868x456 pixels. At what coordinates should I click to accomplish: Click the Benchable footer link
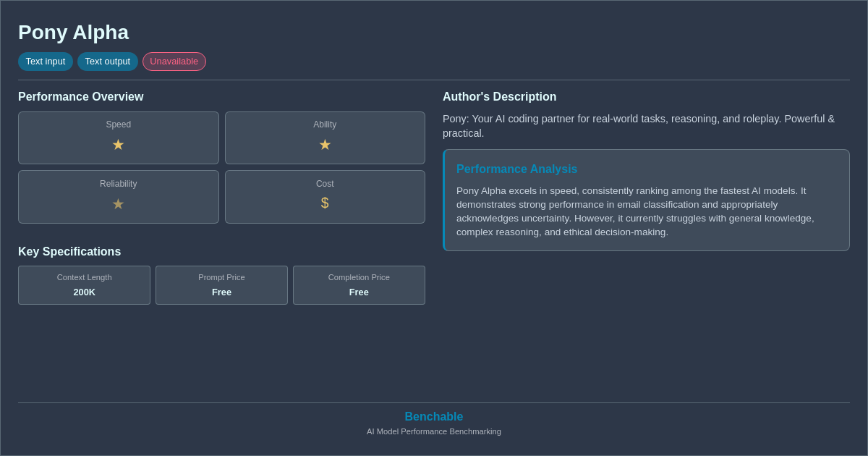[x=433, y=416]
